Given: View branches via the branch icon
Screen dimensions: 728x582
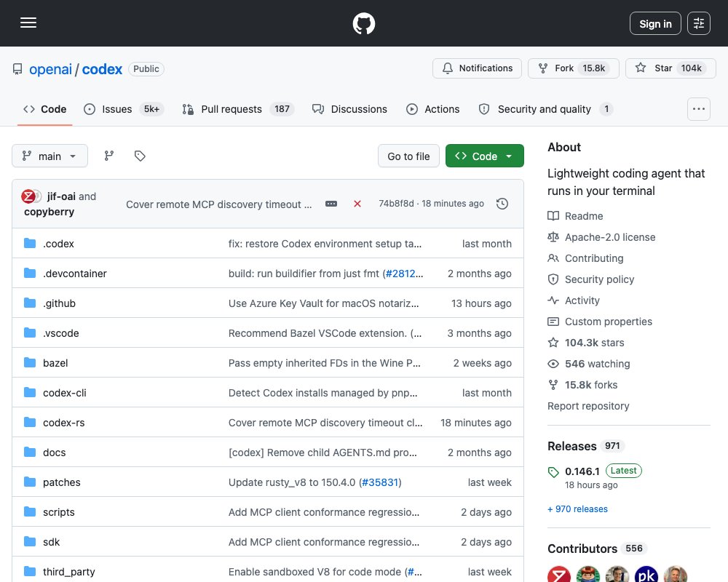Looking at the screenshot, I should 109,156.
